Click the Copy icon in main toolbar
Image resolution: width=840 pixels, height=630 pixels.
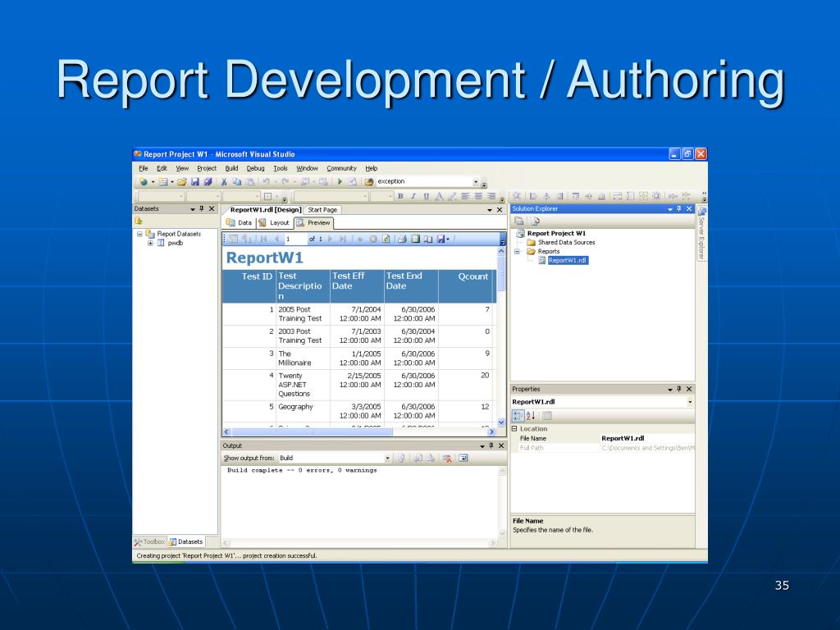(x=237, y=182)
